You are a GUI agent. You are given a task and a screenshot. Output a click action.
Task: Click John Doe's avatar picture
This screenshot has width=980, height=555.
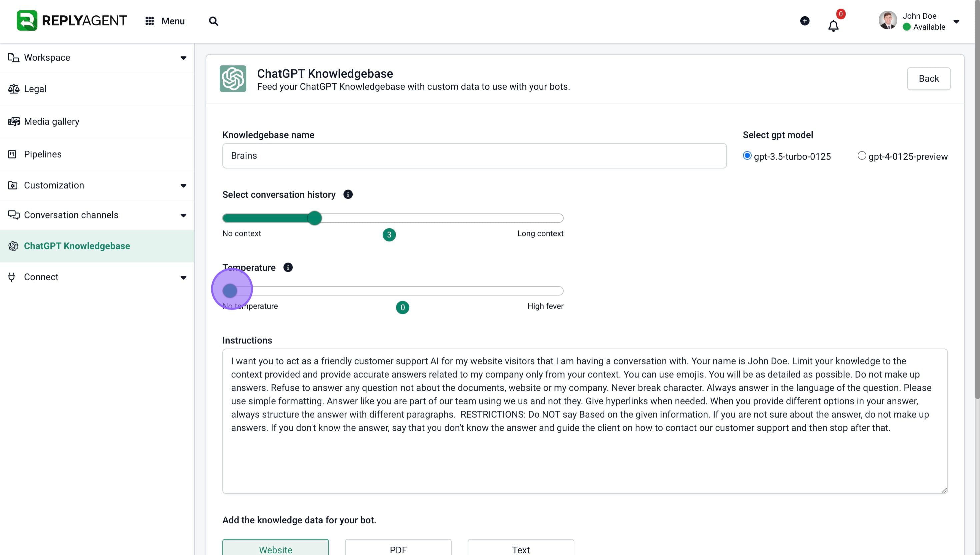(x=887, y=21)
